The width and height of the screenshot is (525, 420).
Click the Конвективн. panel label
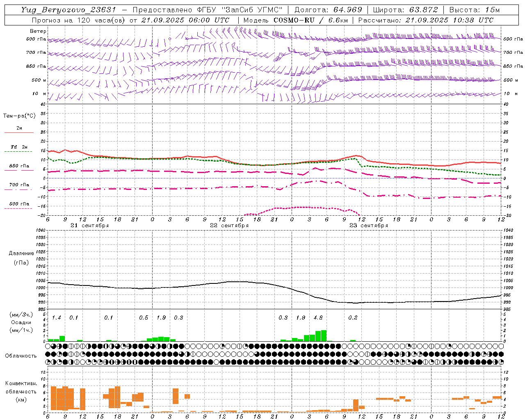click(x=21, y=383)
